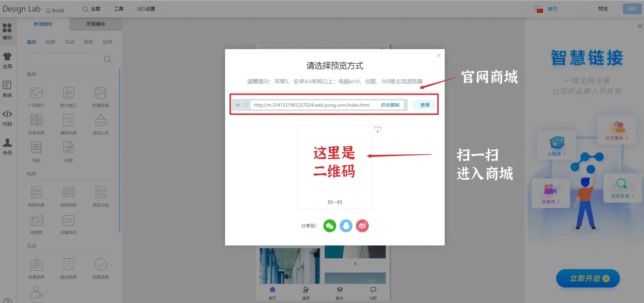Image resolution: width=644 pixels, height=303 pixels.
Task: Toggle the 移动端 mobile view switch
Action: [x=55, y=10]
